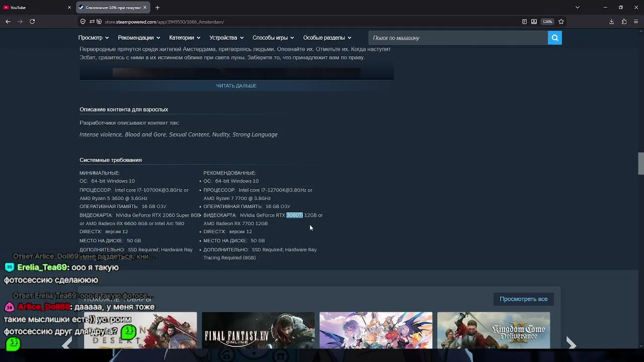This screenshot has width=644, height=362.
Task: Click the tracking protection shield icon
Action: [x=83, y=22]
